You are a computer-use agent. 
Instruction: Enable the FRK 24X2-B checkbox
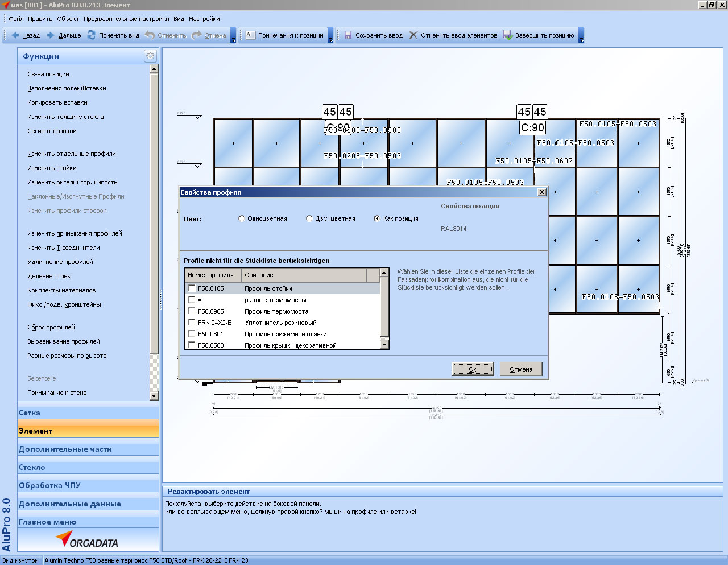[x=192, y=323]
